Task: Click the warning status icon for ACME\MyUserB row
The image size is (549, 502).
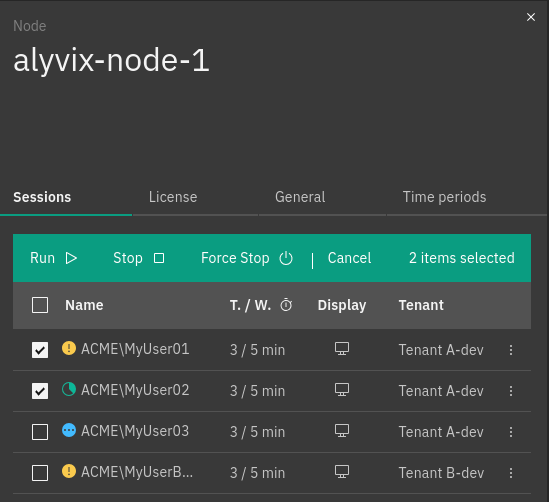Action: pos(69,471)
